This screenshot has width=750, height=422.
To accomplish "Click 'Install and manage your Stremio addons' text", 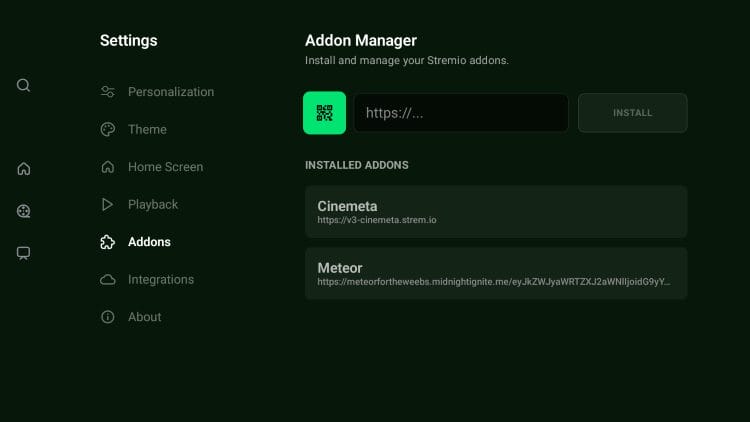I will coord(407,60).
